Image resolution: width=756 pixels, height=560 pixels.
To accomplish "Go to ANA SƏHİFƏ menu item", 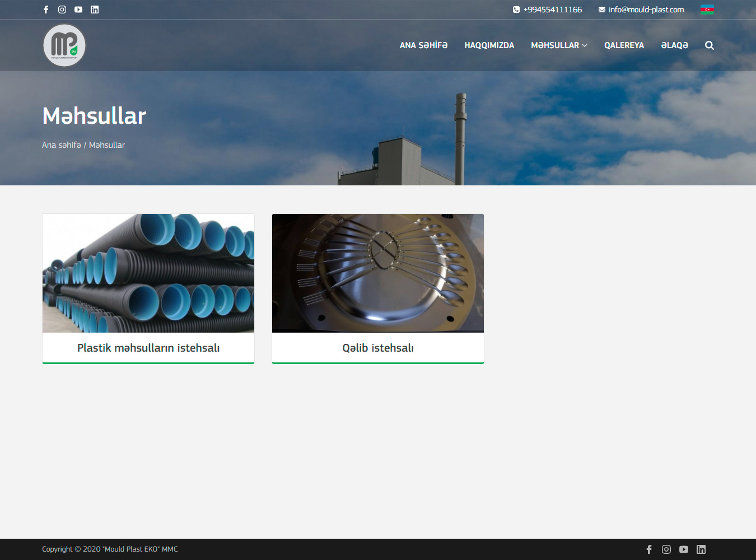I will coord(423,45).
